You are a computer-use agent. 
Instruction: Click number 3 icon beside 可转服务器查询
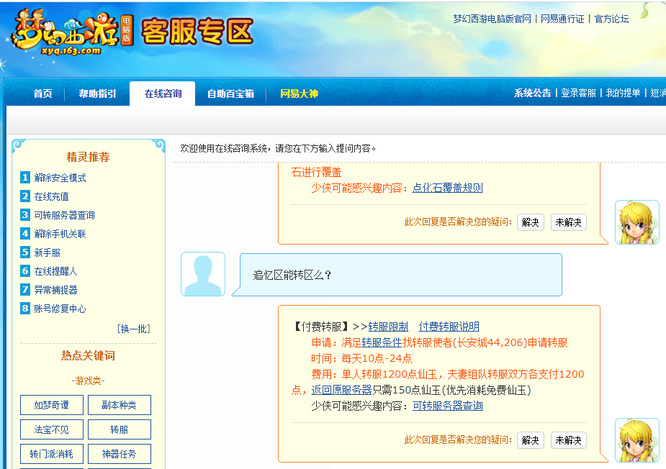(x=25, y=215)
